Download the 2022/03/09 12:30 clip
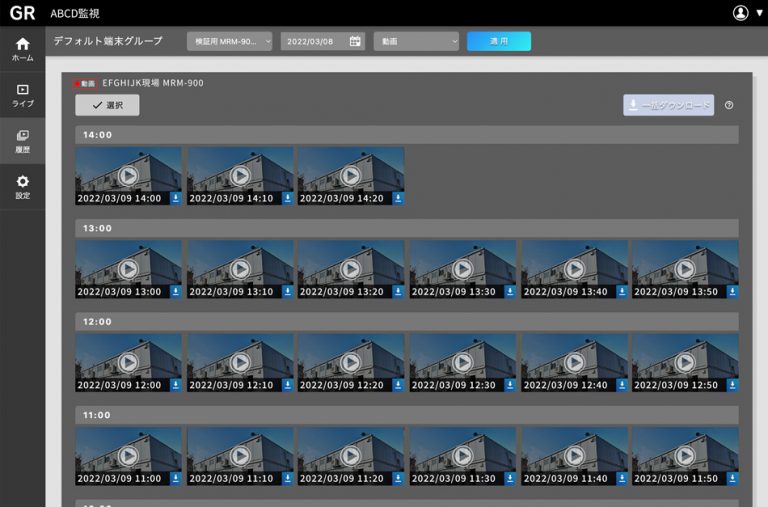768x507 pixels. pyautogui.click(x=509, y=385)
